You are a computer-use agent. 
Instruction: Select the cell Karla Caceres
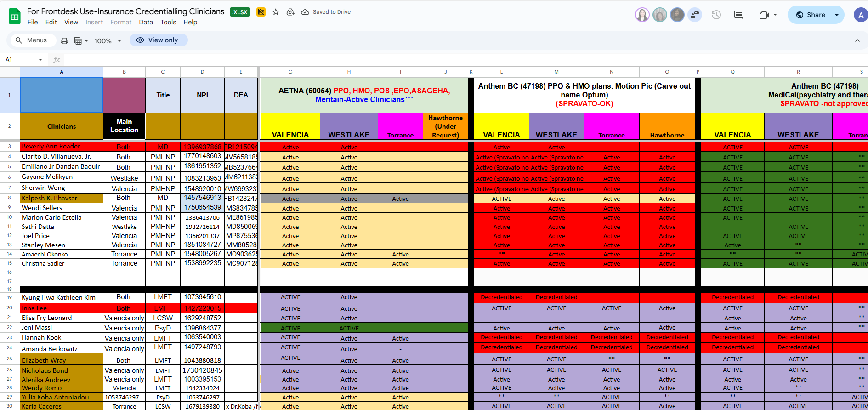tap(62, 406)
